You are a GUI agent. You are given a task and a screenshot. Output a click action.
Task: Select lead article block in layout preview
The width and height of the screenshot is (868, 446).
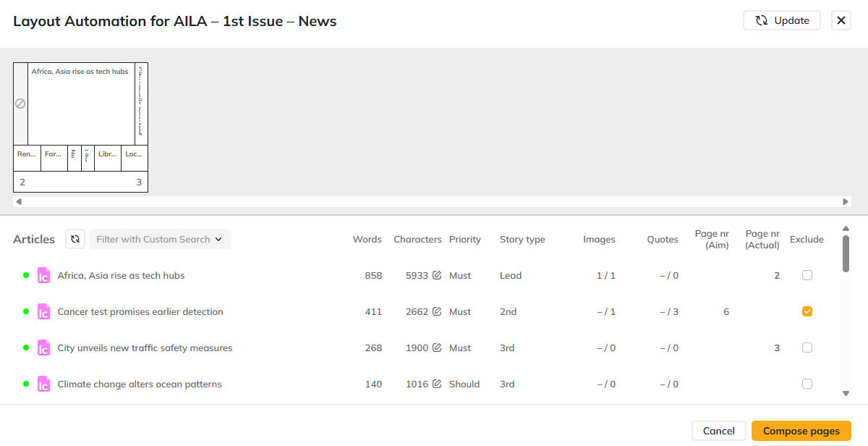pos(81,105)
